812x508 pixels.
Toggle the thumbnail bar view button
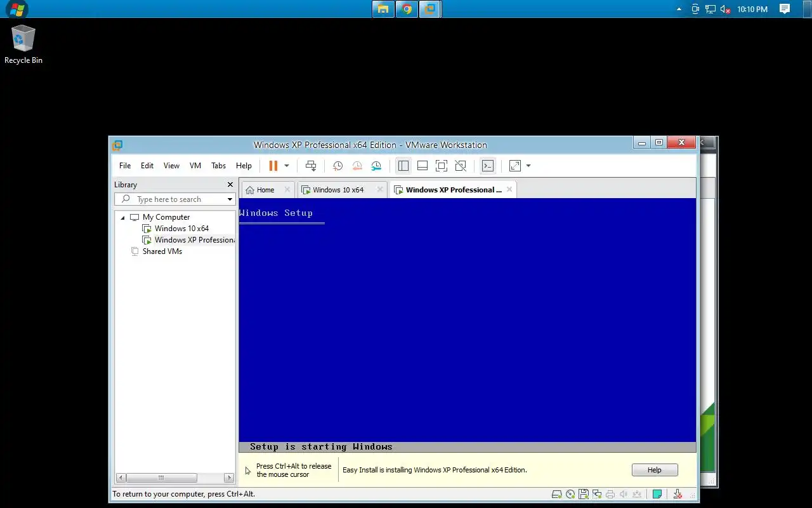tap(422, 166)
